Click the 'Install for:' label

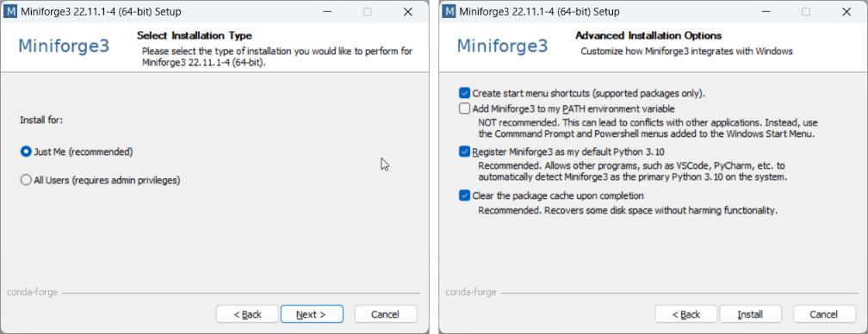click(x=41, y=120)
